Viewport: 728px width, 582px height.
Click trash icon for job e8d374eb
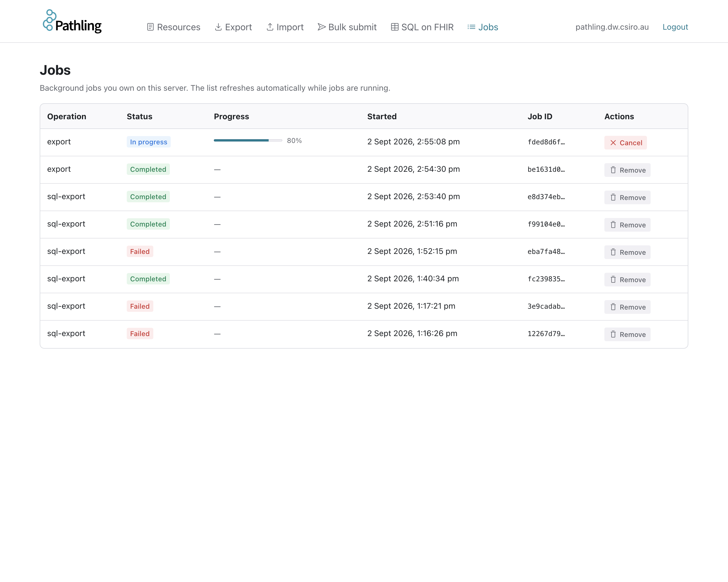coord(613,197)
